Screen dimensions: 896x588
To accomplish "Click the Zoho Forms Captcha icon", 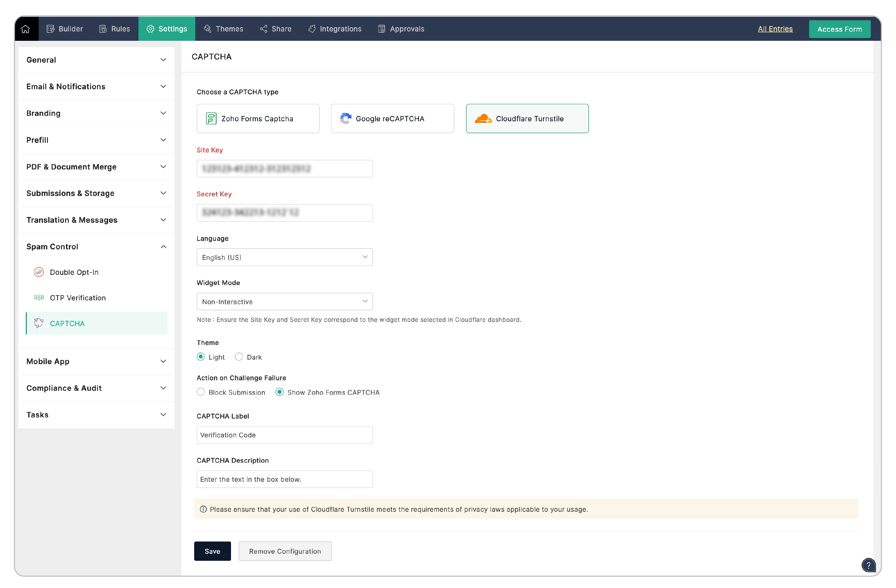I will tap(211, 118).
